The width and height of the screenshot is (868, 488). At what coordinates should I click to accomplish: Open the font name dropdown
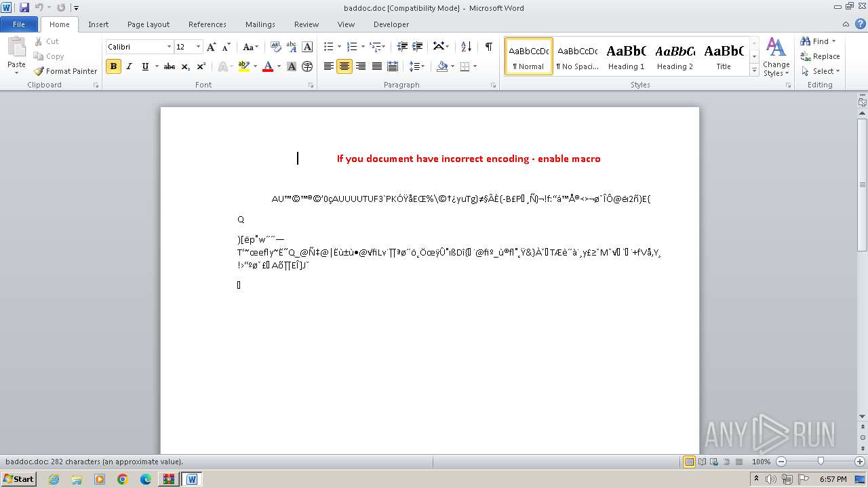[x=169, y=47]
